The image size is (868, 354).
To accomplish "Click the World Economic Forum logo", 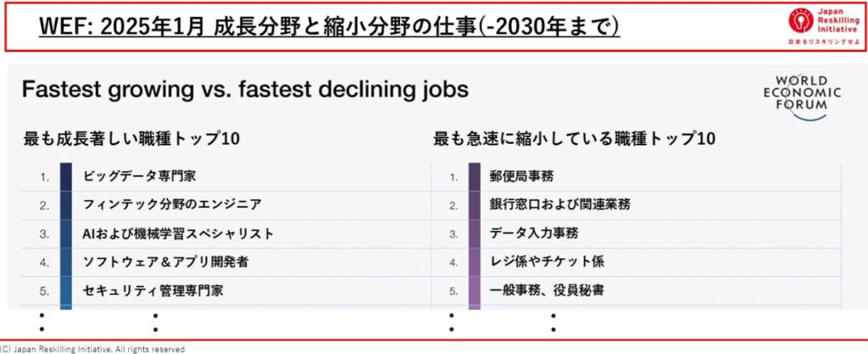I will [x=802, y=98].
